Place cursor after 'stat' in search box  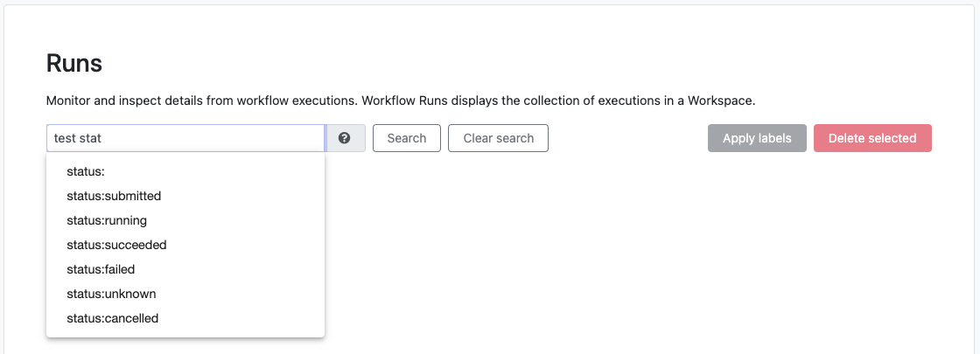coord(101,138)
